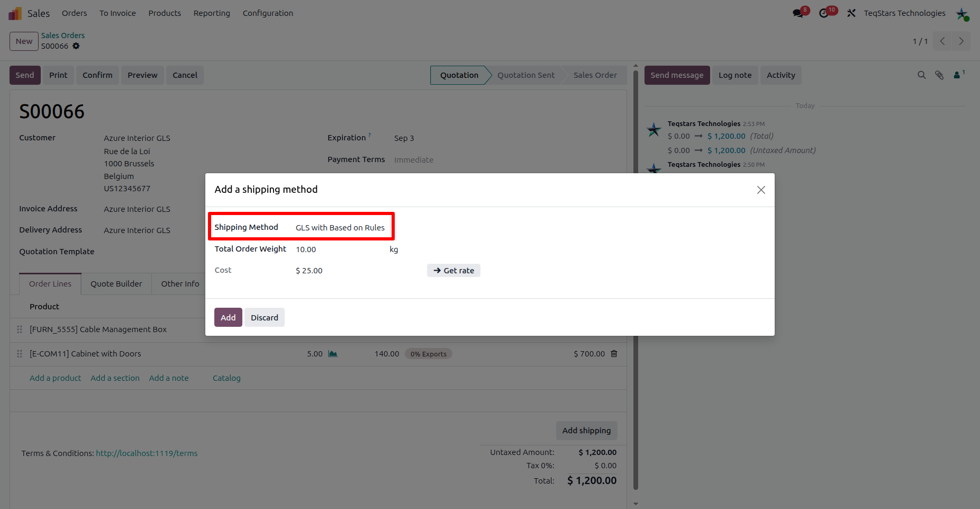Open the user avatar star icon
The height and width of the screenshot is (509, 980).
(963, 14)
